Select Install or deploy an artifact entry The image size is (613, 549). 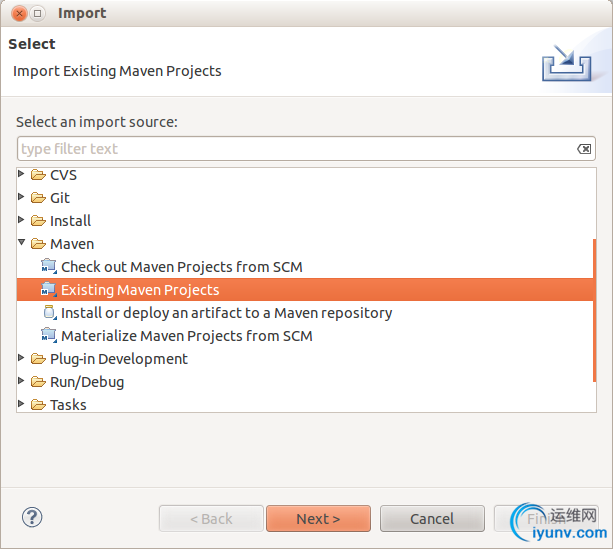226,313
